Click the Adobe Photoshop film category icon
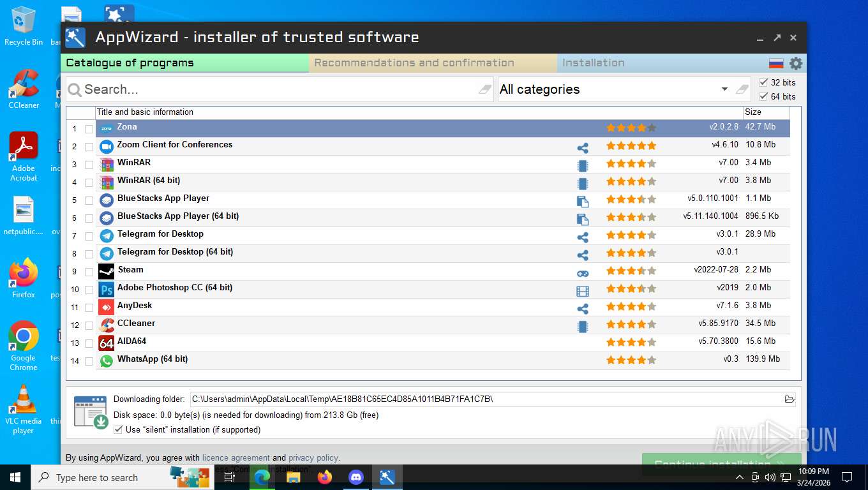 click(x=583, y=291)
